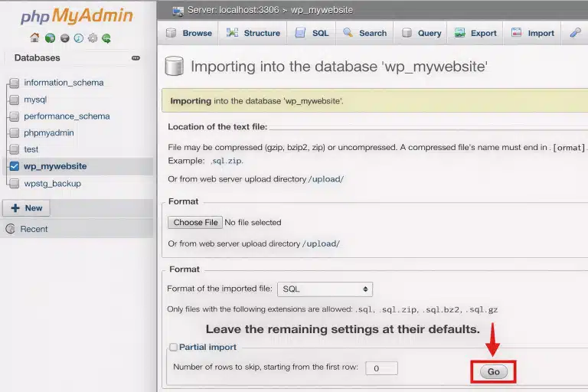Screen dimensions: 588x392
Task: Click the green globe icon beside the house
Action: [50, 38]
